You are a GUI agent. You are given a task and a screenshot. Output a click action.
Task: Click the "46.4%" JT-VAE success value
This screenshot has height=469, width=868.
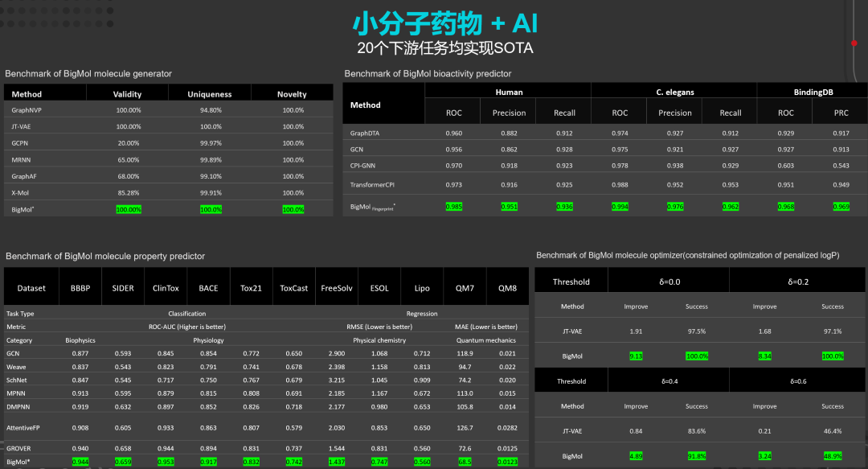833,431
